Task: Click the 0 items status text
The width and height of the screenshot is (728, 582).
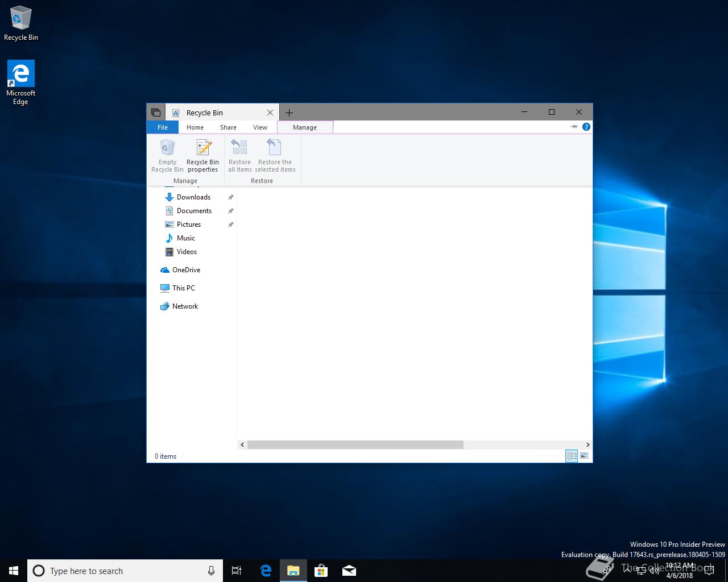Action: 166,456
